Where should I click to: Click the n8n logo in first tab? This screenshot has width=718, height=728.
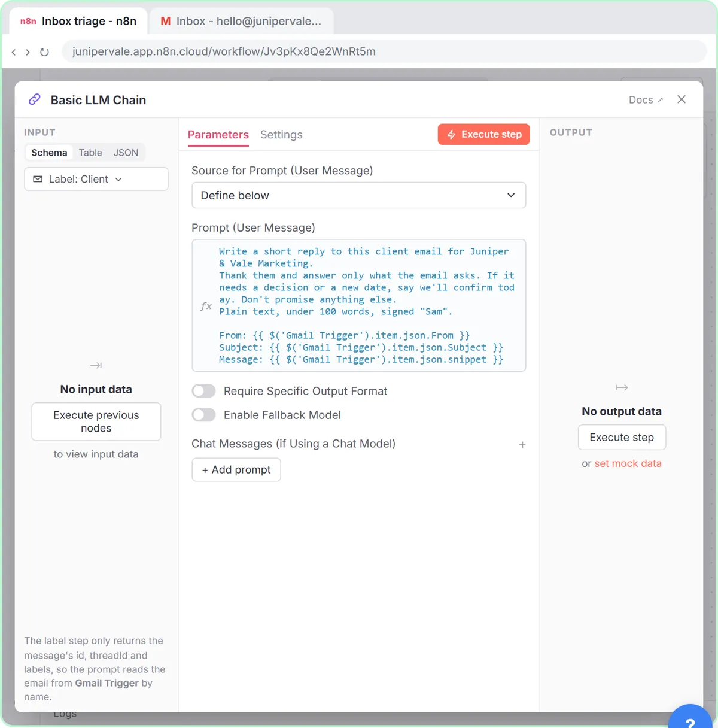click(x=28, y=21)
